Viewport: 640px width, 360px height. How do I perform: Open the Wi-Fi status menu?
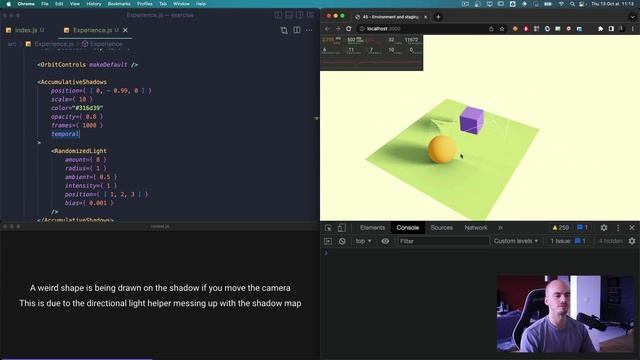point(561,4)
